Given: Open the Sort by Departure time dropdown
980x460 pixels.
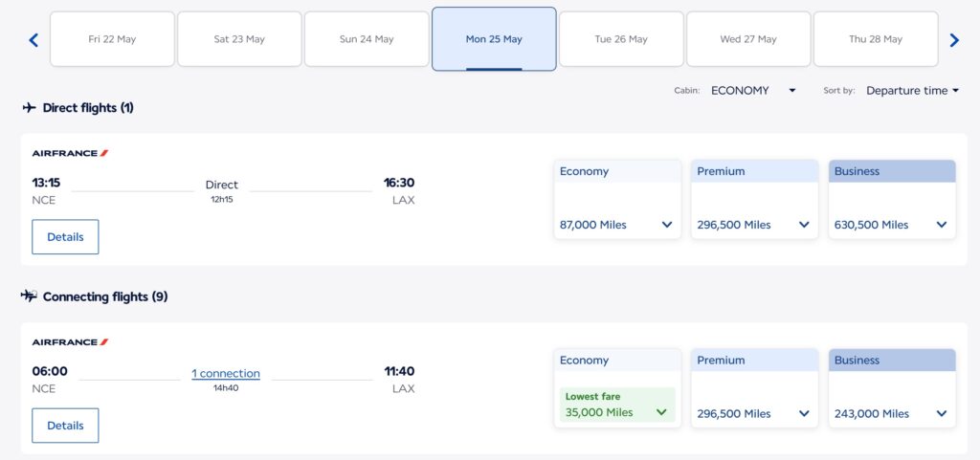Looking at the screenshot, I should [912, 91].
